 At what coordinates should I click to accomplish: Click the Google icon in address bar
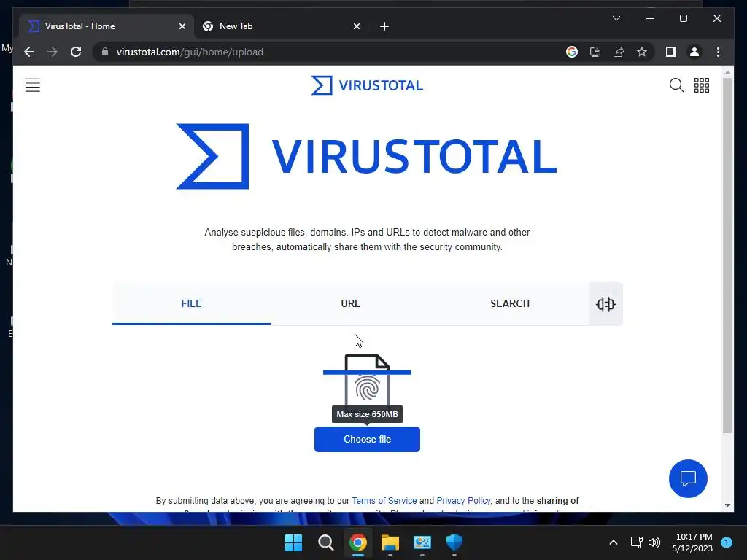coord(572,52)
